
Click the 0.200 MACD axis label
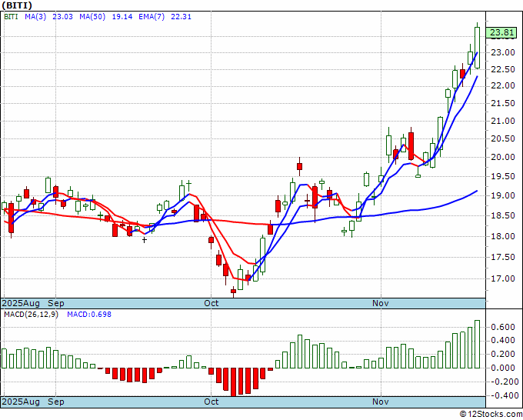pos(503,355)
